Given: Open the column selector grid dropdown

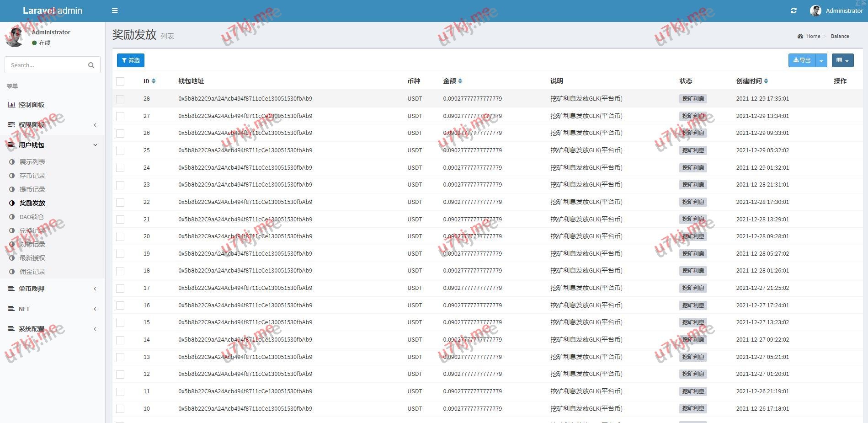Looking at the screenshot, I should tap(842, 60).
